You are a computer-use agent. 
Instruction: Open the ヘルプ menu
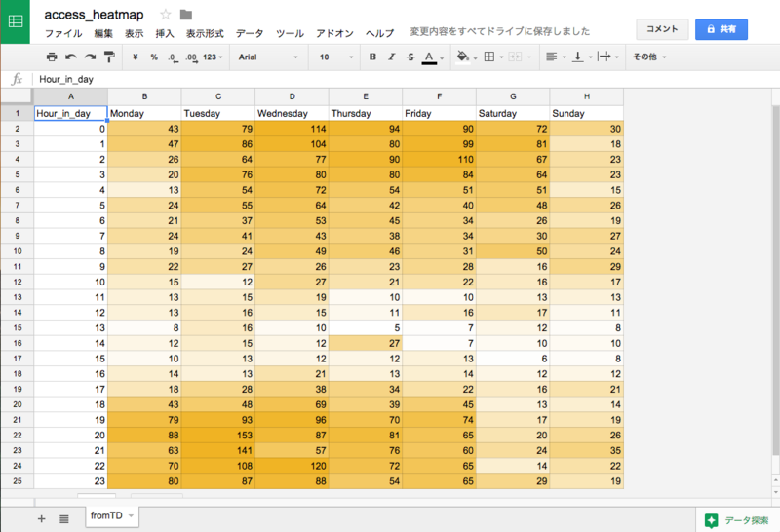pos(379,33)
